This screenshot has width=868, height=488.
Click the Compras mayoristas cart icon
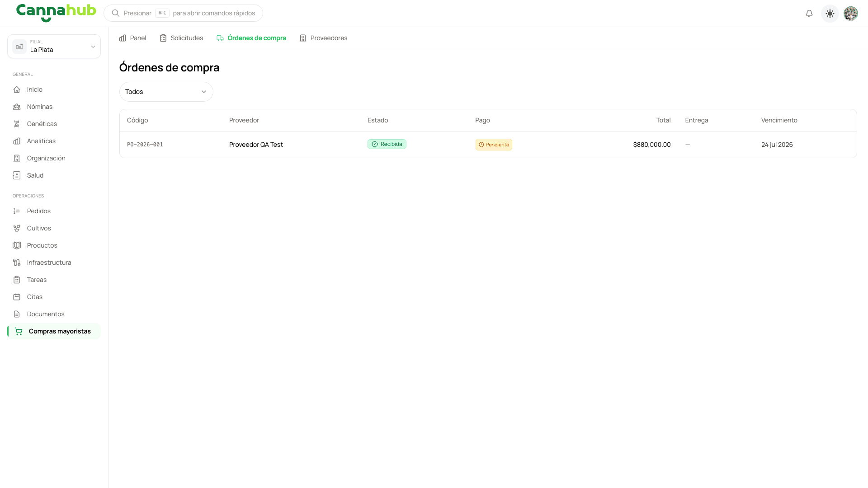click(19, 331)
